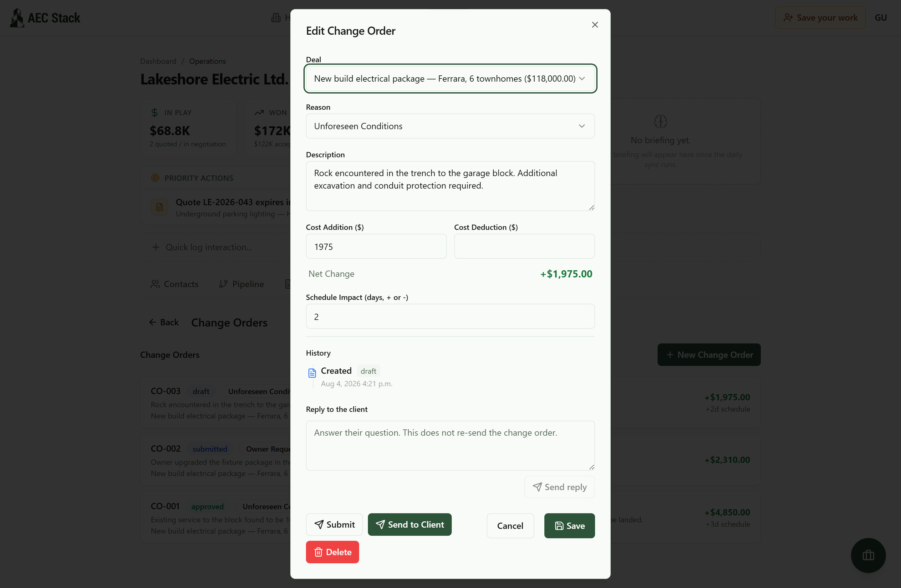The image size is (901, 588).
Task: Delete this change order
Action: pyautogui.click(x=332, y=552)
